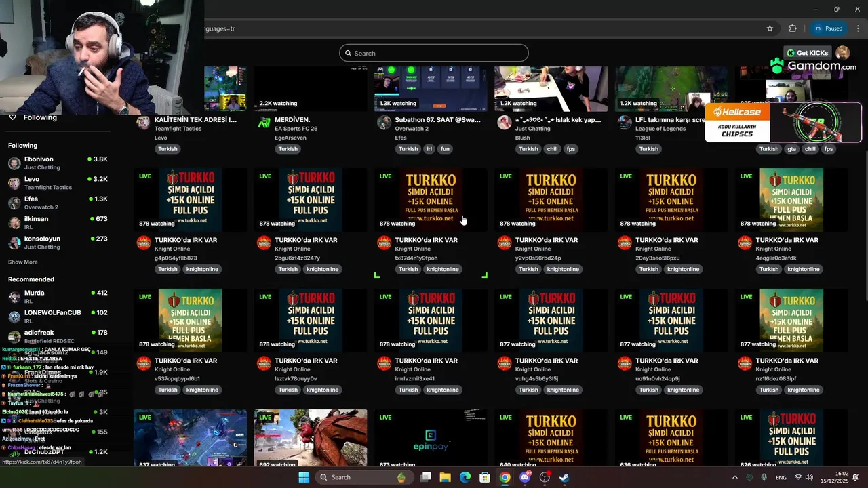Click the Overwatch 2 category under the Subathon title
This screenshot has height=488, width=868.
coord(412,129)
